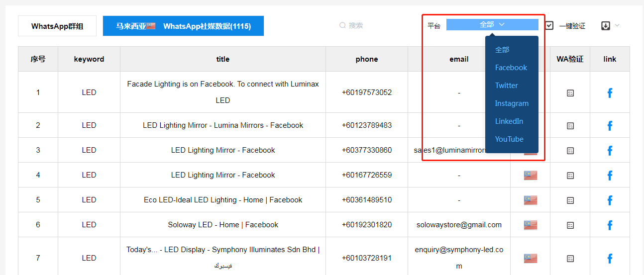The width and height of the screenshot is (644, 275).
Task: Open WhatsApp社媒数据(1115) tab
Action: point(183,26)
